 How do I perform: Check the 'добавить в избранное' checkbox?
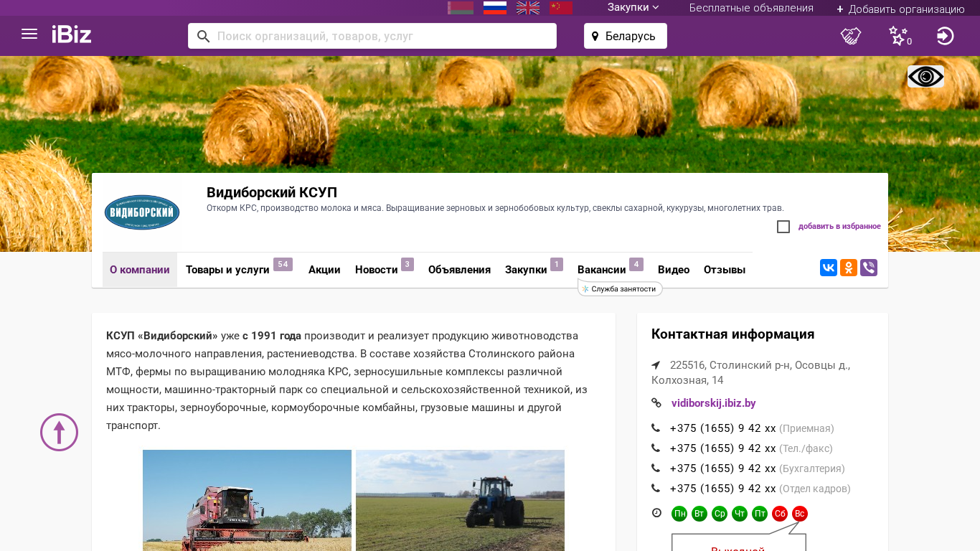coord(783,227)
